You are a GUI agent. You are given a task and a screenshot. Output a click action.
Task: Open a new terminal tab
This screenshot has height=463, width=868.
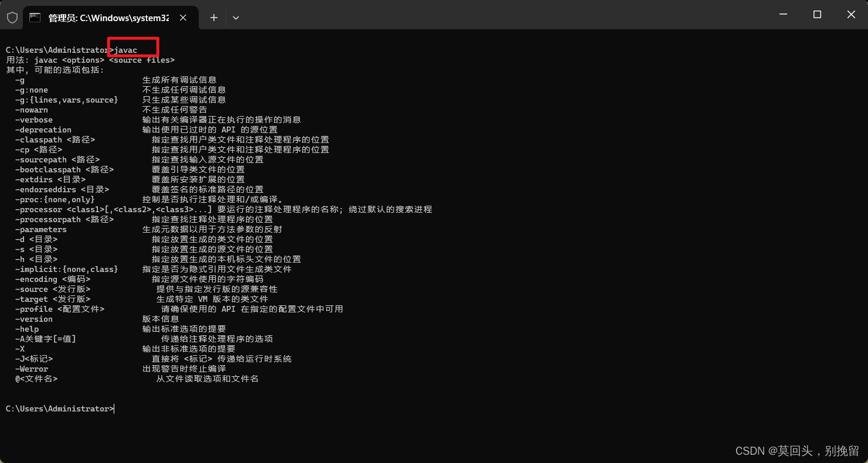click(214, 18)
